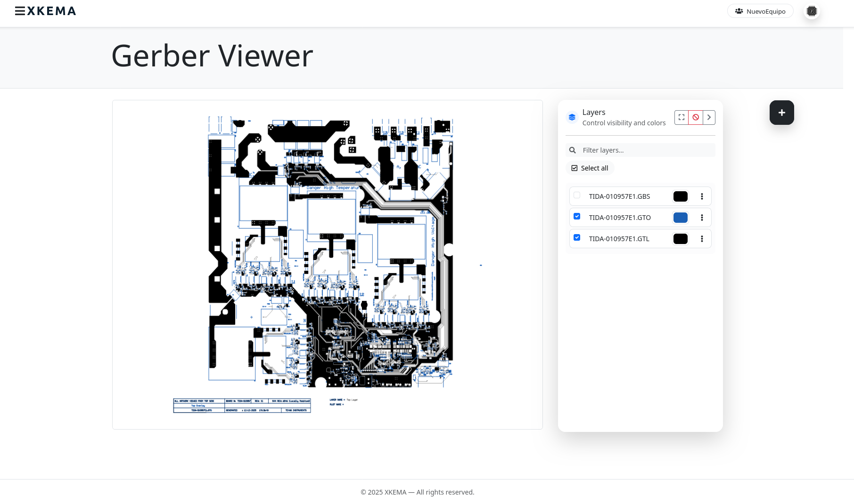Screen dimensions: 854x504
Task: Click the Gerber Viewer page heading
Action: (x=212, y=56)
